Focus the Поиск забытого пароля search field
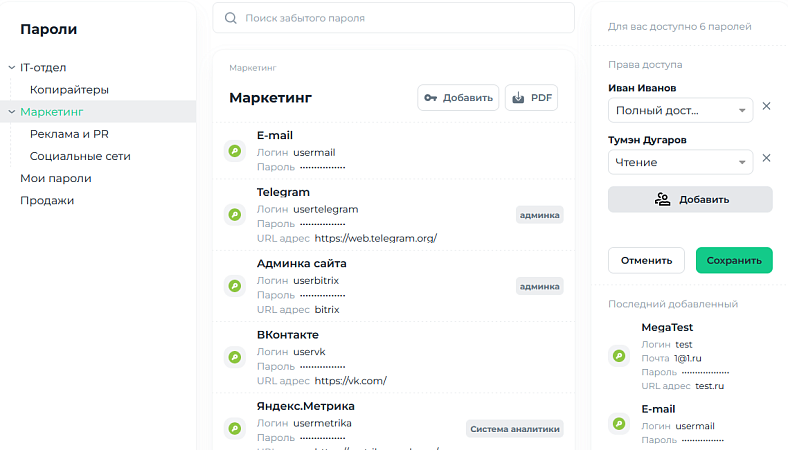The image size is (788, 450). tap(393, 18)
